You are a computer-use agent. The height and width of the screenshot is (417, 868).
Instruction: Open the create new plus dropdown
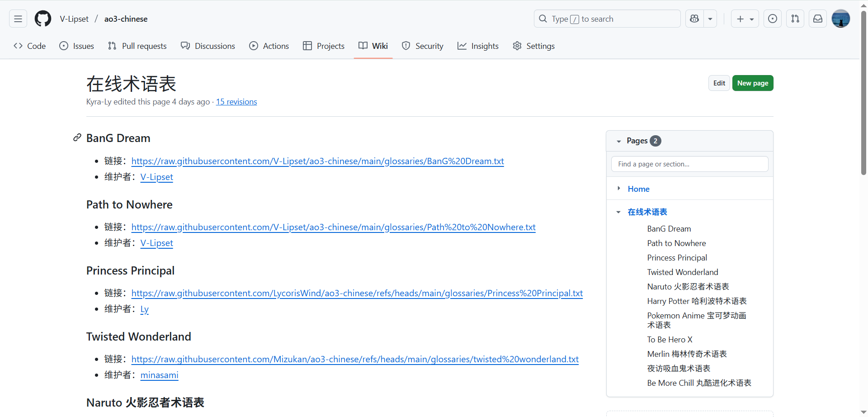tap(745, 19)
